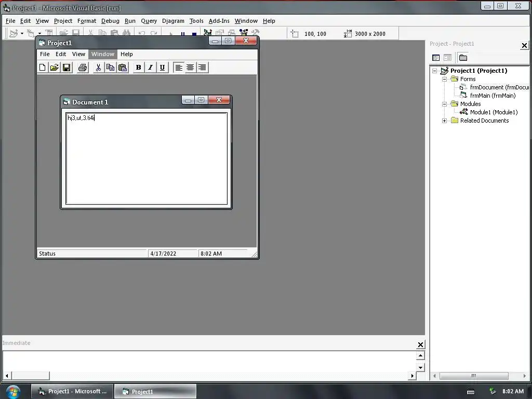The height and width of the screenshot is (399, 532).
Task: Select Align Left option
Action: coord(179,68)
